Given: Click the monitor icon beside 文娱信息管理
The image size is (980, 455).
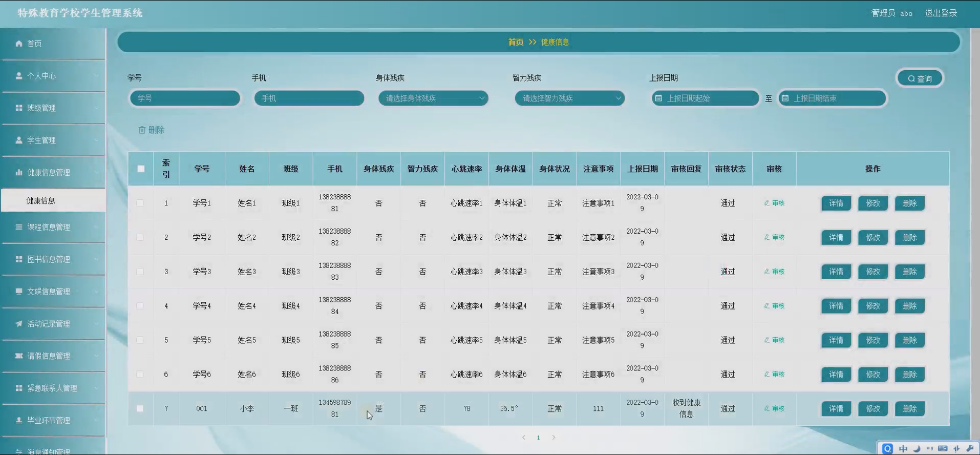Looking at the screenshot, I should [19, 292].
